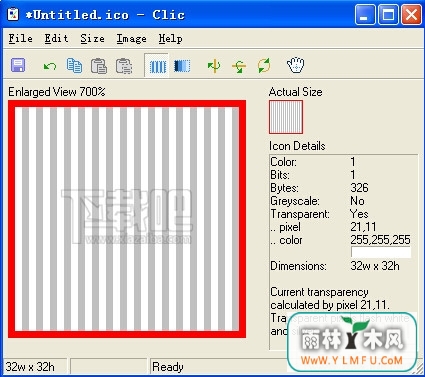This screenshot has width=425, height=377.
Task: Select the hand grab tool
Action: [296, 65]
